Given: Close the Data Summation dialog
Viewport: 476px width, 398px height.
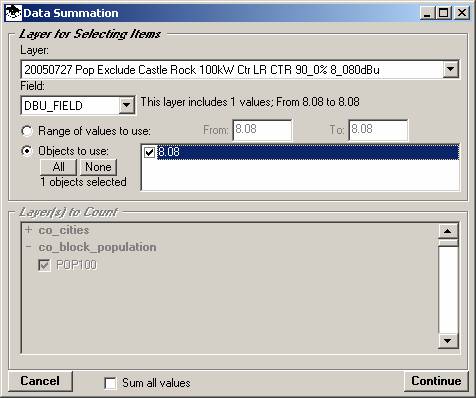Looking at the screenshot, I should 462,13.
